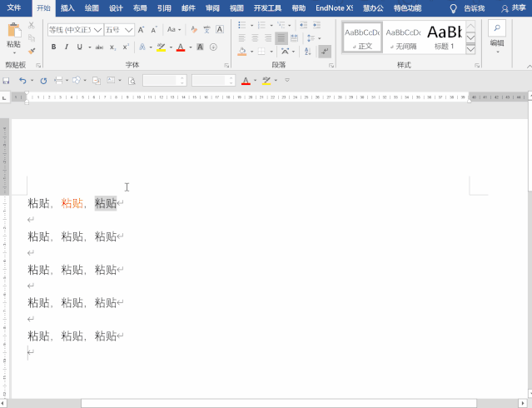Toggle show paragraph marks button
532x408 pixels.
coord(324,51)
